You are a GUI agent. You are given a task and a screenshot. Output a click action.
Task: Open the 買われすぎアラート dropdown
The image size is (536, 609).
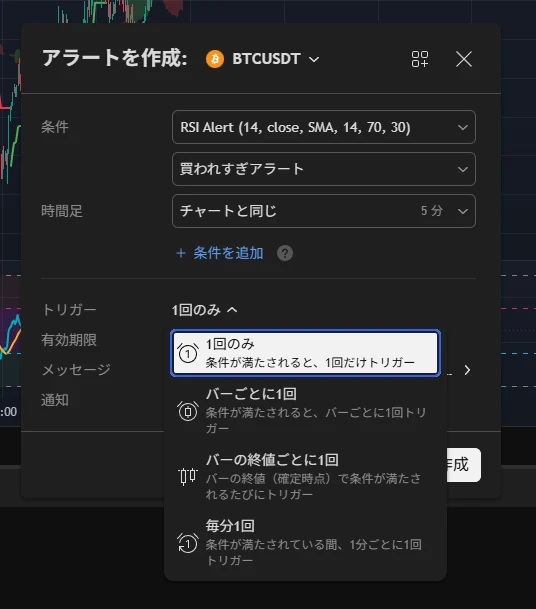(324, 169)
